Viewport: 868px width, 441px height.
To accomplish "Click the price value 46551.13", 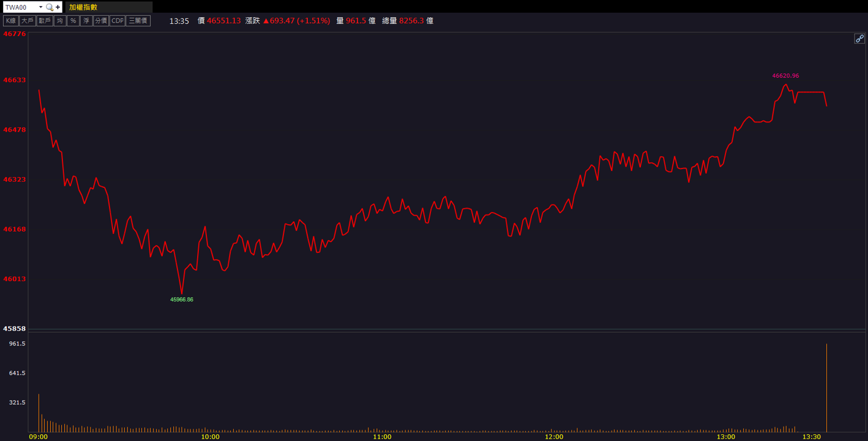I will tap(224, 21).
